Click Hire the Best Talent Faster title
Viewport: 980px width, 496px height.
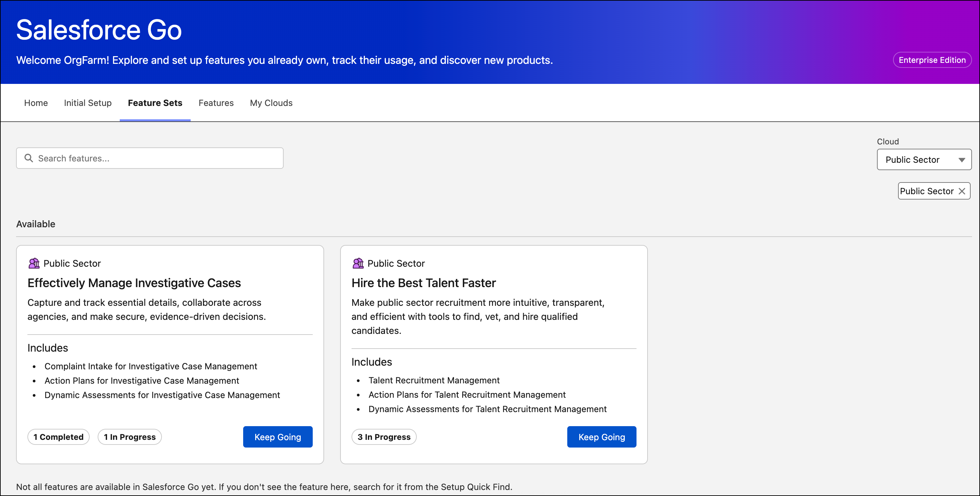pyautogui.click(x=423, y=283)
